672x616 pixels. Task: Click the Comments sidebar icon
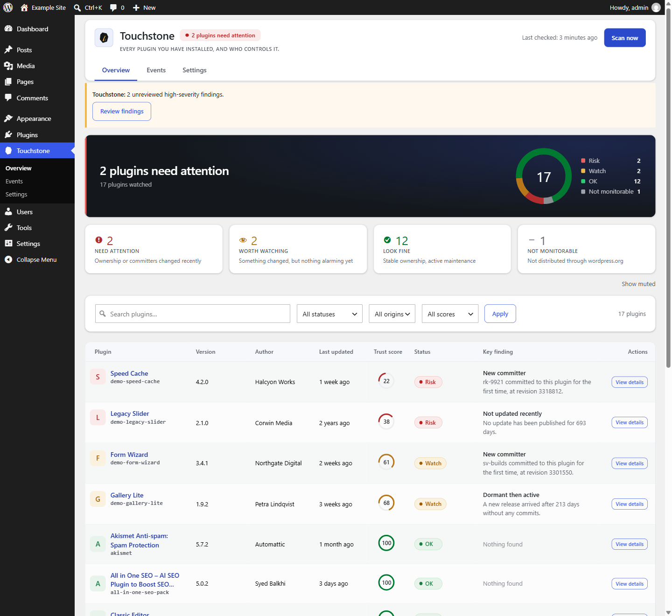[8, 98]
